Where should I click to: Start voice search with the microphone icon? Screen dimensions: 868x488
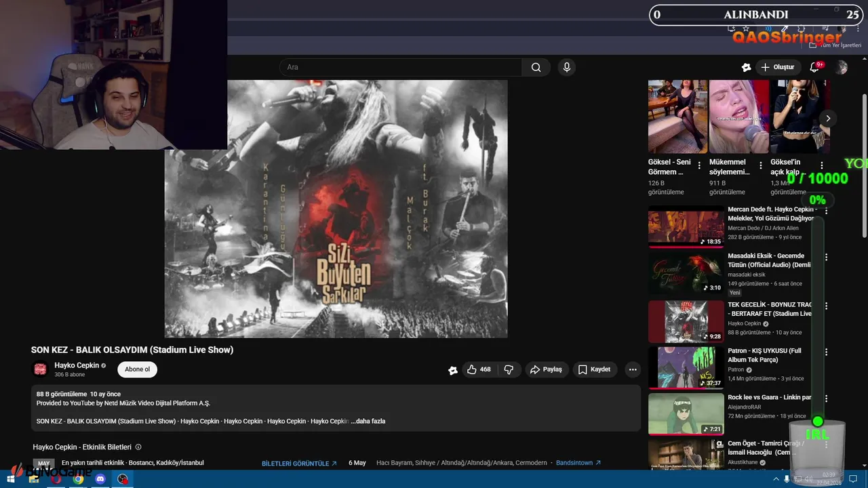click(567, 67)
